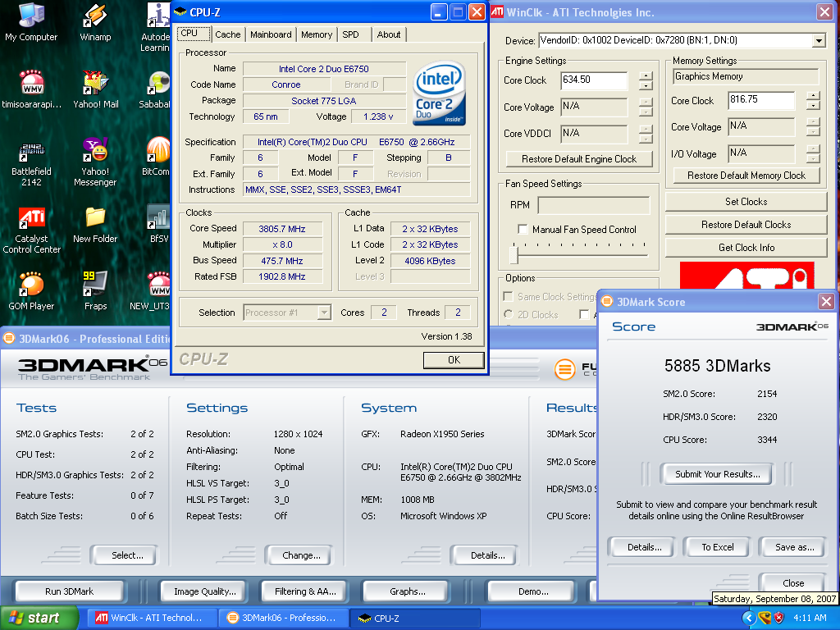Launch GOM Player shortcut
The width and height of the screenshot is (840, 630).
(x=31, y=291)
